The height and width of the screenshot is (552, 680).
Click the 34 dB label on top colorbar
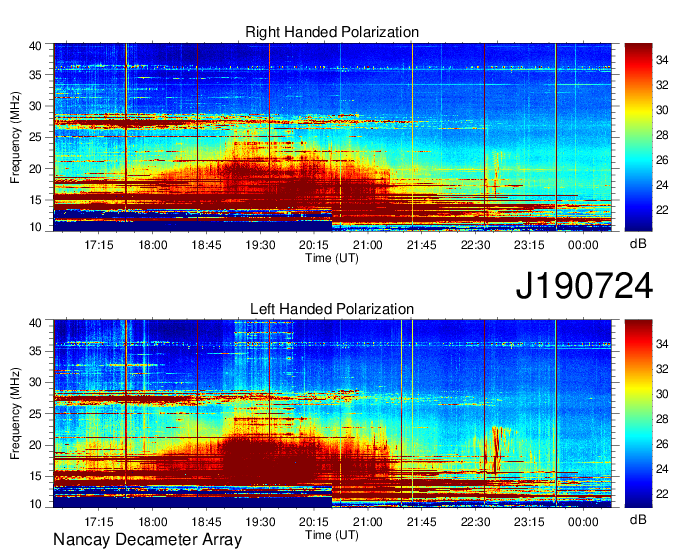pos(662,60)
